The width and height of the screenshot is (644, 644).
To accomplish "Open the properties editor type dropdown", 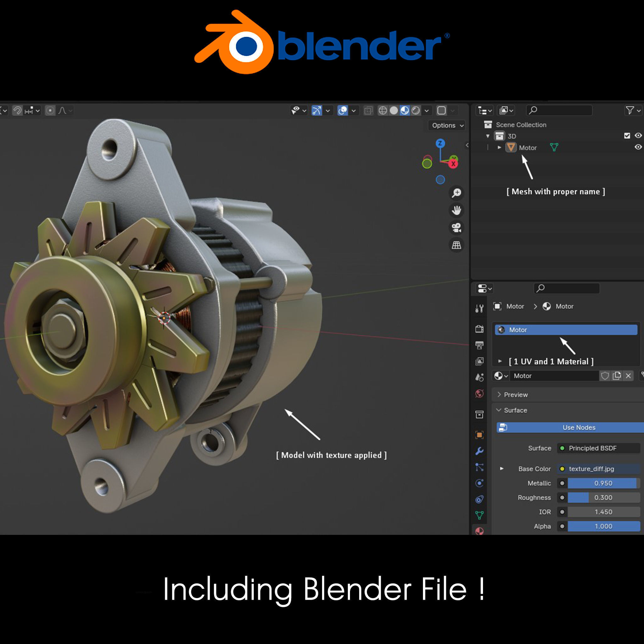I will pyautogui.click(x=485, y=288).
